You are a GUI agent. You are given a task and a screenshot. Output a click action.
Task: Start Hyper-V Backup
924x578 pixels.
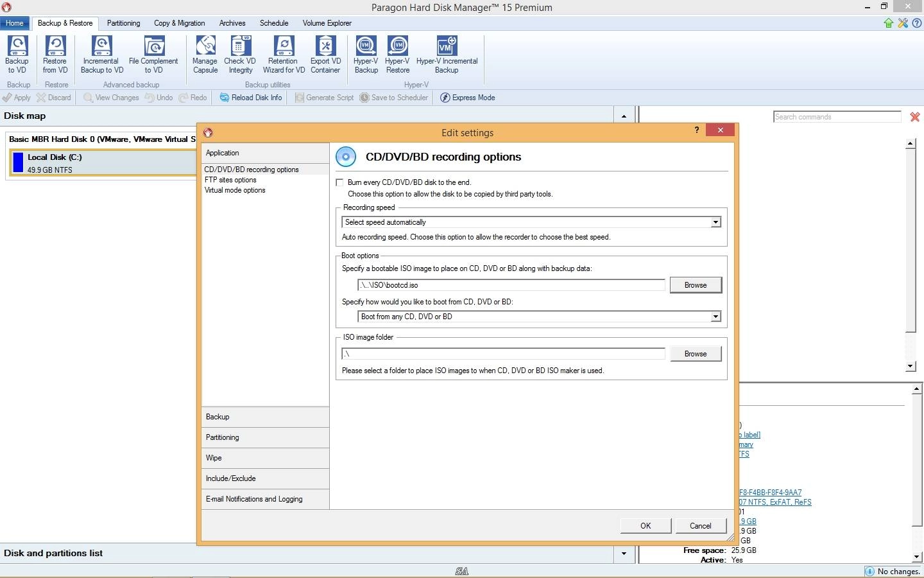366,55
